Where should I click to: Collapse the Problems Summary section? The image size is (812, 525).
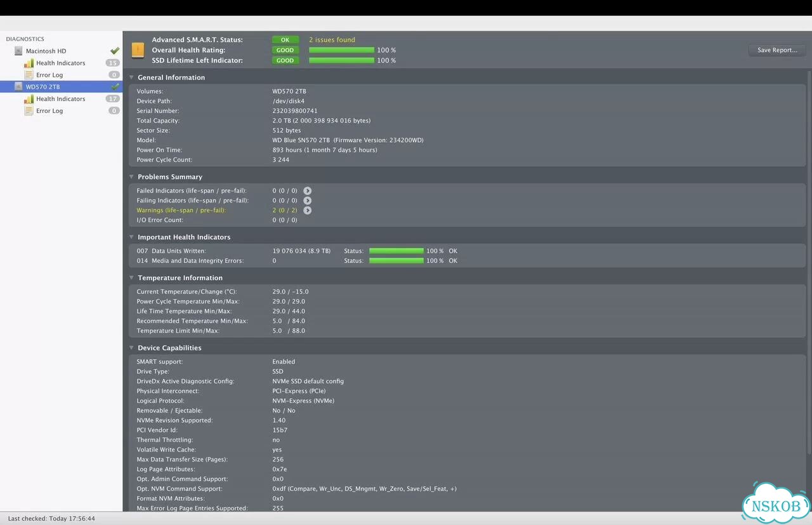tap(131, 177)
